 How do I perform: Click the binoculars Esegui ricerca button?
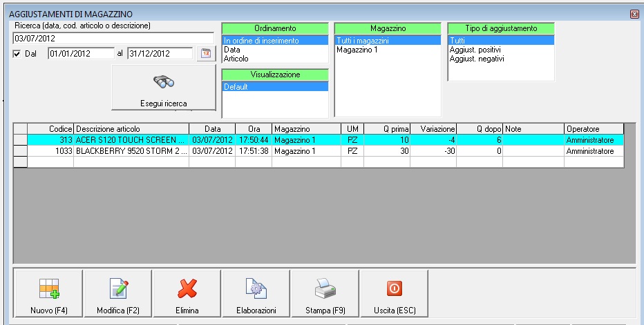coord(164,88)
